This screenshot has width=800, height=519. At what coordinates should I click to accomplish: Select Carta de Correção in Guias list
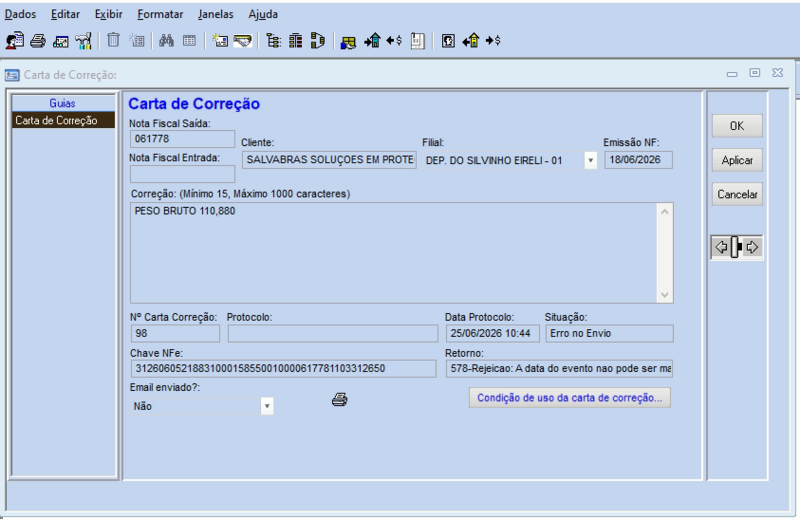tap(63, 120)
